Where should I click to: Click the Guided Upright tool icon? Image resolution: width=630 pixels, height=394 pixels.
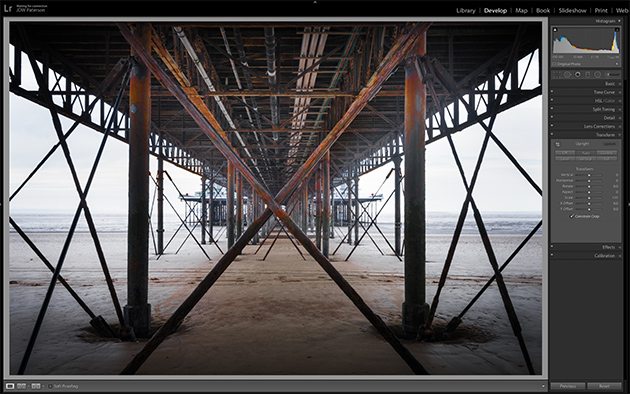pos(557,144)
